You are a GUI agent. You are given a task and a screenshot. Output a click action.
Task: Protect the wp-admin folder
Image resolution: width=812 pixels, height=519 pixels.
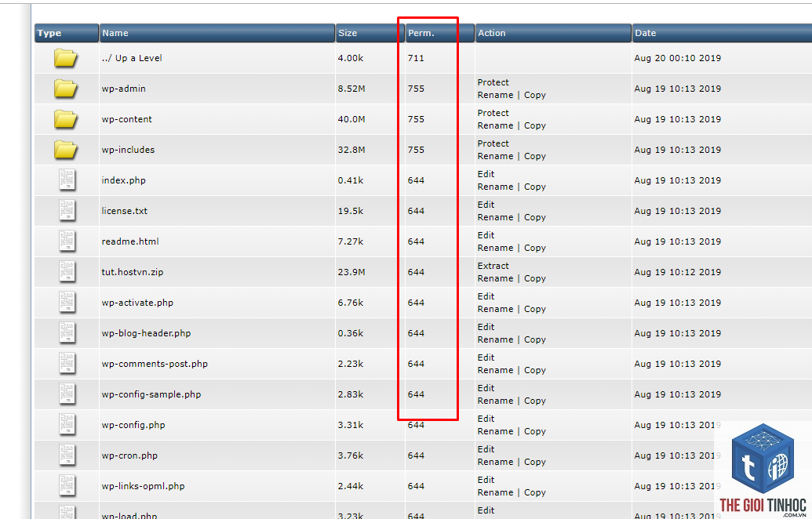point(493,82)
